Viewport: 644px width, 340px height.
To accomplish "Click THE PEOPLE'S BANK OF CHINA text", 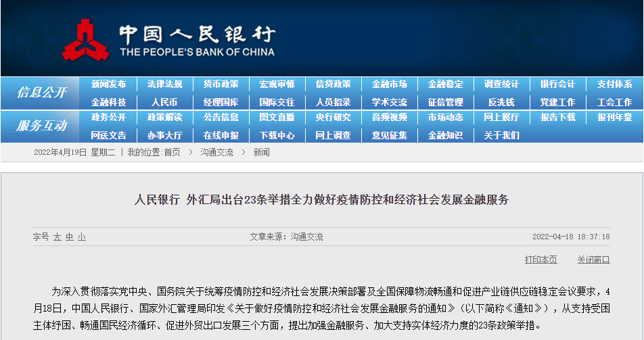I will [197, 52].
